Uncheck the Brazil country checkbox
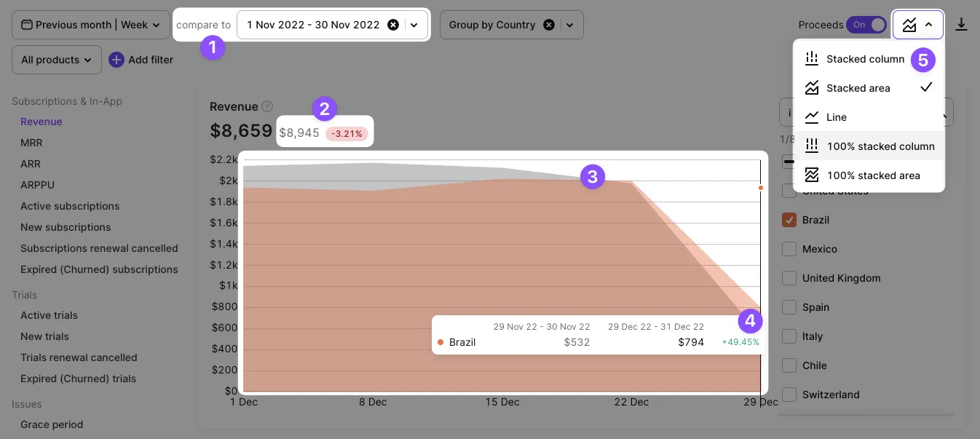 pyautogui.click(x=789, y=220)
